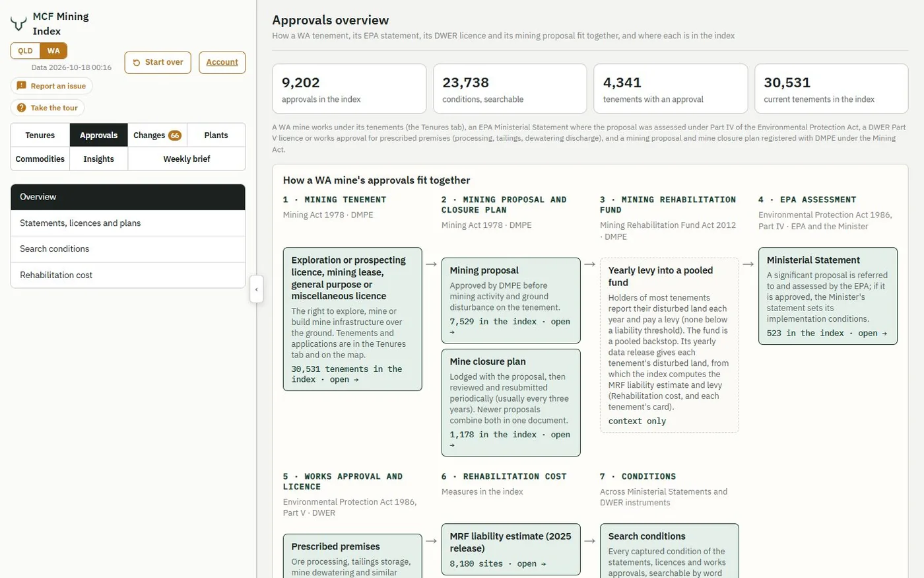This screenshot has height=578, width=924.
Task: Click the Start over refresh icon
Action: pyautogui.click(x=137, y=63)
